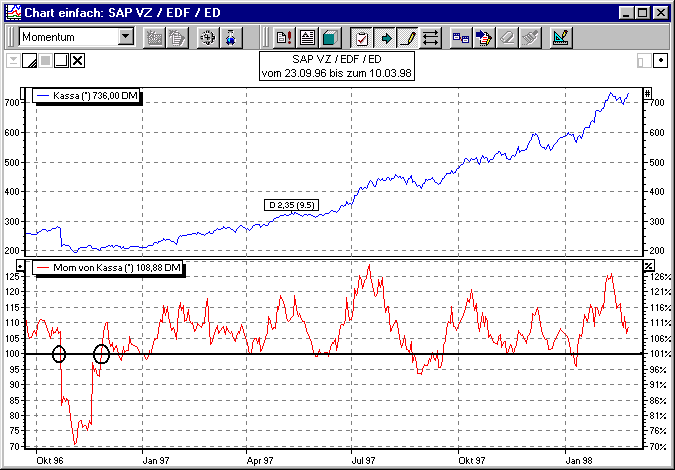Click the double horizontal arrows icon
This screenshot has width=675, height=470.
coord(431,38)
